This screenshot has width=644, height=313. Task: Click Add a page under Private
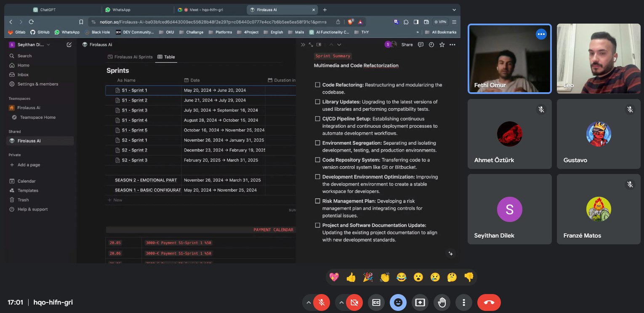[x=29, y=165]
